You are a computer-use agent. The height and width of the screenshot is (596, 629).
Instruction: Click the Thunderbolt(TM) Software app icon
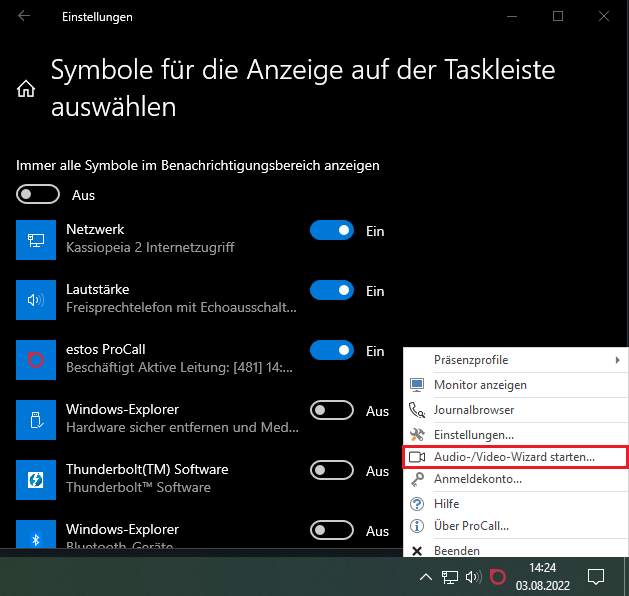[x=35, y=478]
